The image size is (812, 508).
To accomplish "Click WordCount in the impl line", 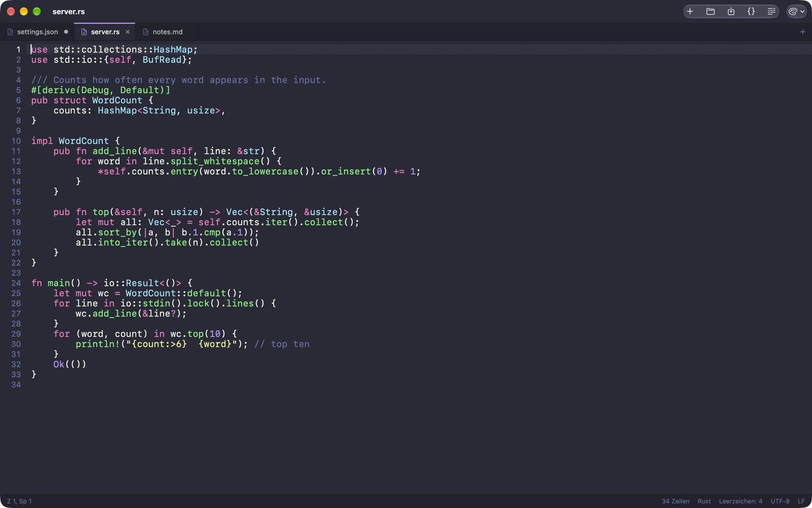I will (x=84, y=141).
